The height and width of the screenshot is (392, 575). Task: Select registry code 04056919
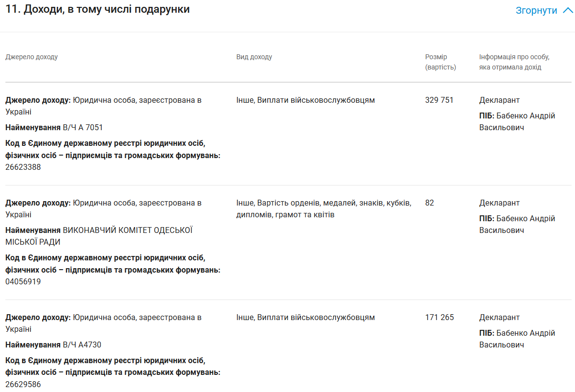[x=23, y=281]
